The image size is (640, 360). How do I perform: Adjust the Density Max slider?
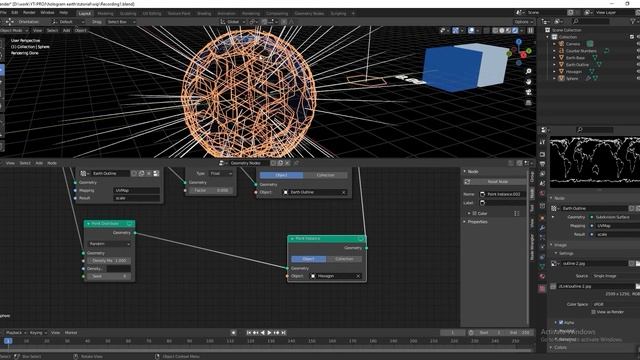click(x=109, y=261)
